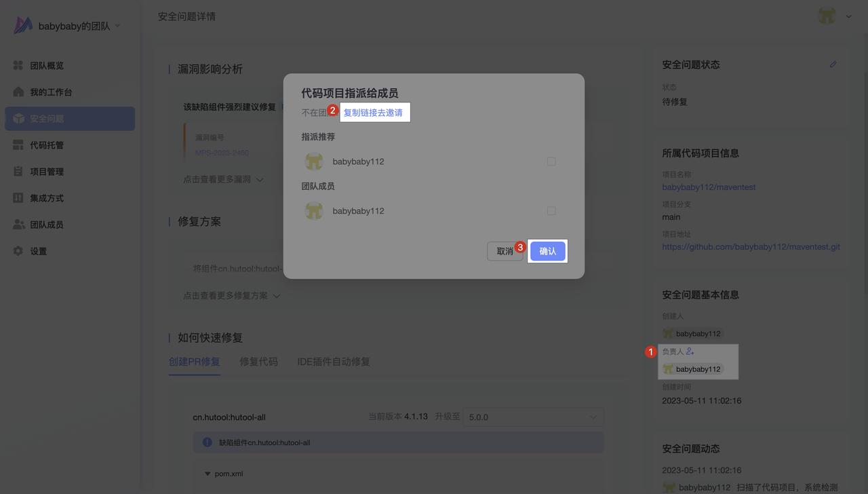Click the edit pencil beside 安全问题状态
The width and height of the screenshot is (868, 494).
(x=833, y=64)
